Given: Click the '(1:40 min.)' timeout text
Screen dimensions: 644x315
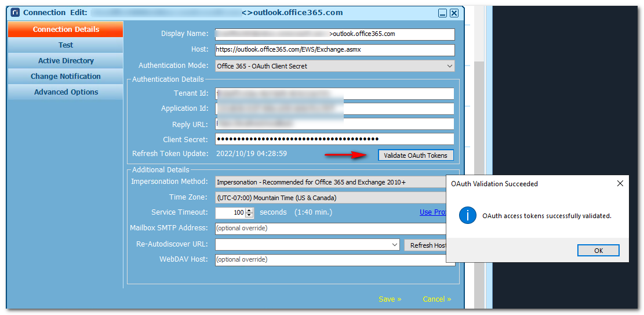Looking at the screenshot, I should pos(314,212).
